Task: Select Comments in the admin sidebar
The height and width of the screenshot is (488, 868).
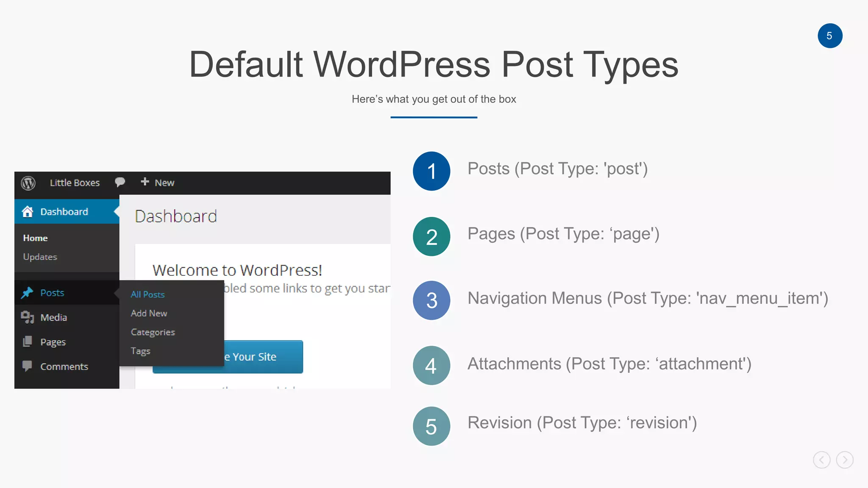Action: pyautogui.click(x=67, y=366)
